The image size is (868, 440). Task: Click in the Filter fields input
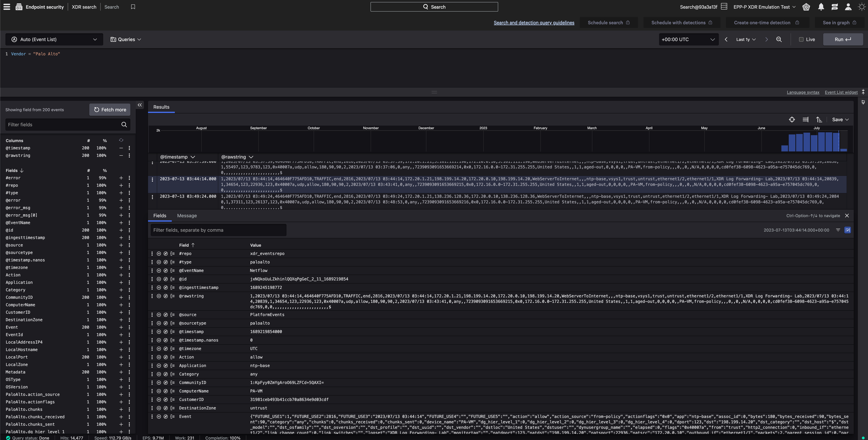point(62,125)
